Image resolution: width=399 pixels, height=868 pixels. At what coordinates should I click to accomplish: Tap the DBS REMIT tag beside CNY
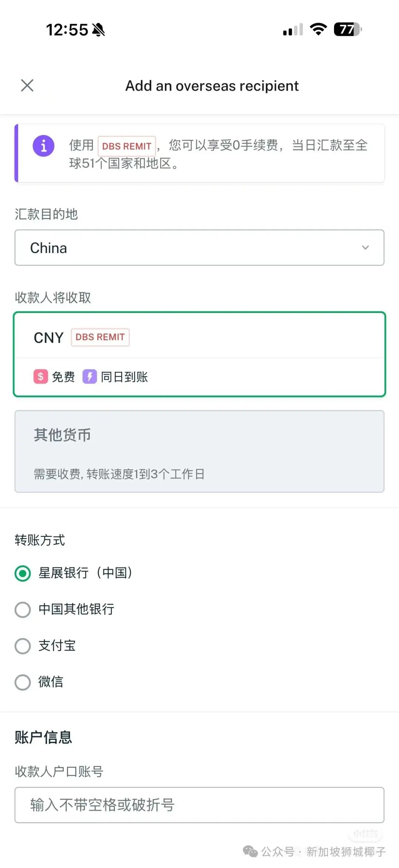pos(100,337)
